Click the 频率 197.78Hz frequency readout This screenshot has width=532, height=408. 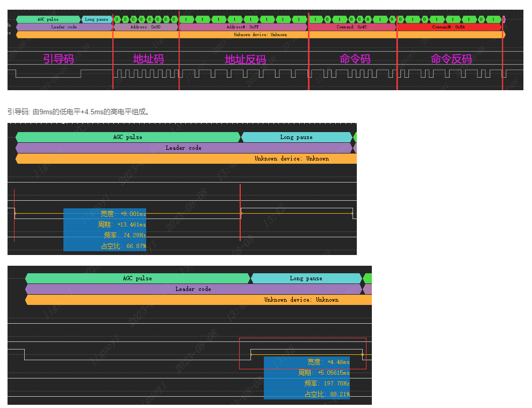[x=326, y=383]
